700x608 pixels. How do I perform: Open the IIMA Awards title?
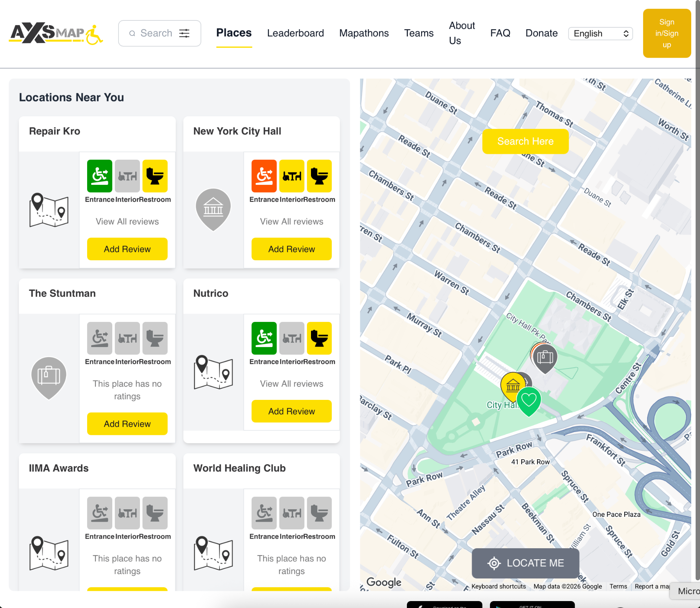tap(59, 468)
